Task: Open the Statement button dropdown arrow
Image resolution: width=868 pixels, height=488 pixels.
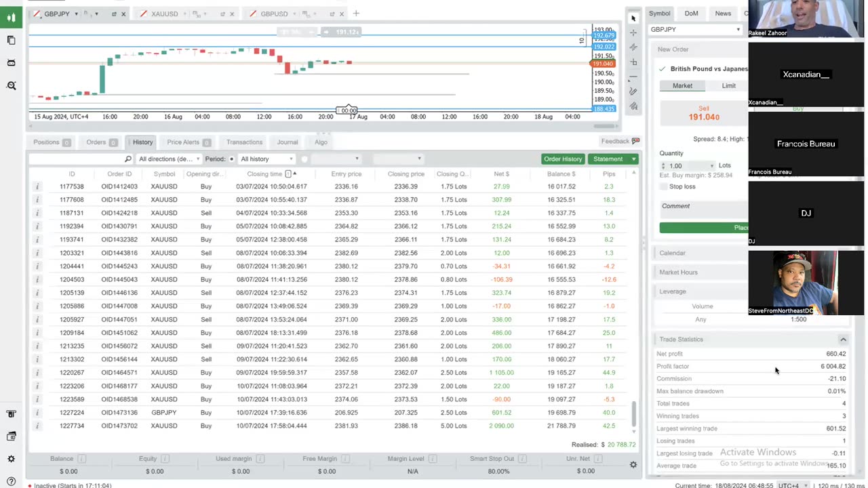Action: pos(633,159)
